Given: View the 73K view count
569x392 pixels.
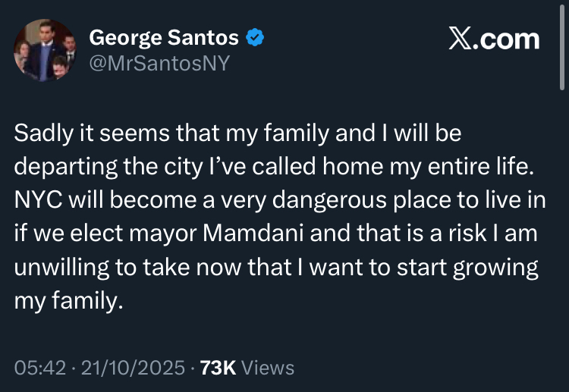Looking at the screenshot, I should tap(216, 368).
